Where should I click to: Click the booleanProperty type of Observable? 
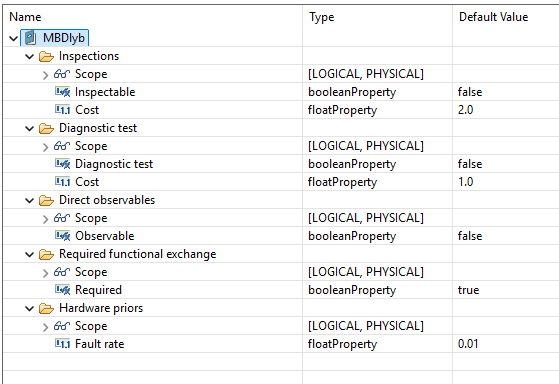point(352,236)
